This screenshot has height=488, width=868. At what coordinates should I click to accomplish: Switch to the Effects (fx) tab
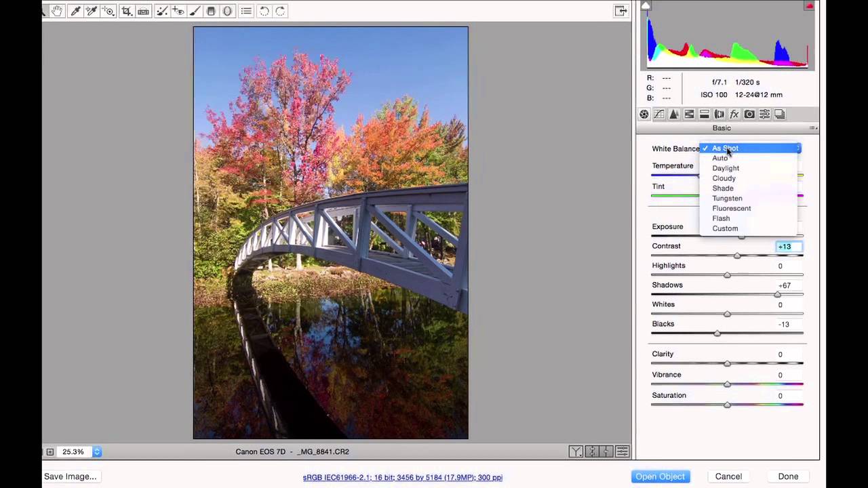tap(734, 115)
